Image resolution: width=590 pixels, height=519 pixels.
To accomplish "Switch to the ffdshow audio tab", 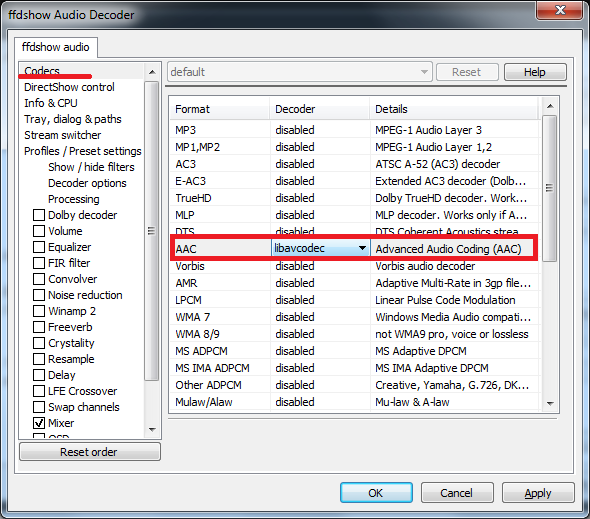I will pyautogui.click(x=56, y=47).
